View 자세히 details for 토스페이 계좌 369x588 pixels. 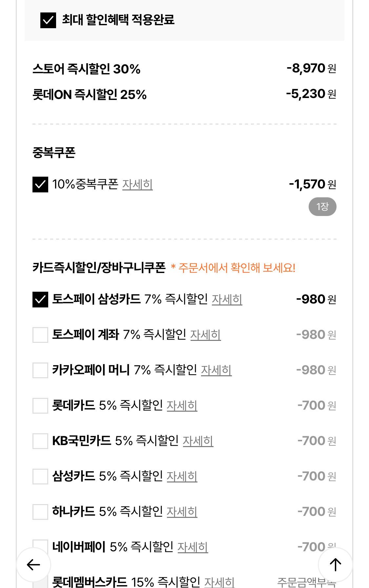pyautogui.click(x=205, y=335)
